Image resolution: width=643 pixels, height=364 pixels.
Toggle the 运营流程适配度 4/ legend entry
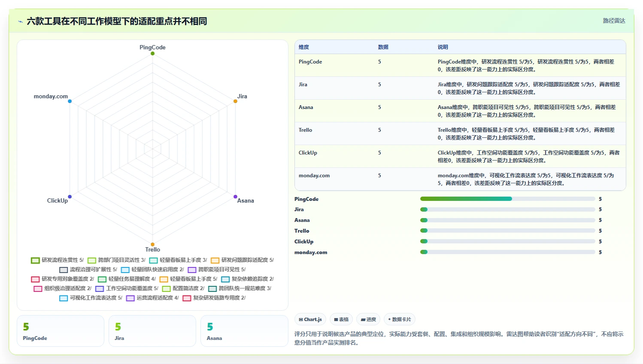[152, 298]
